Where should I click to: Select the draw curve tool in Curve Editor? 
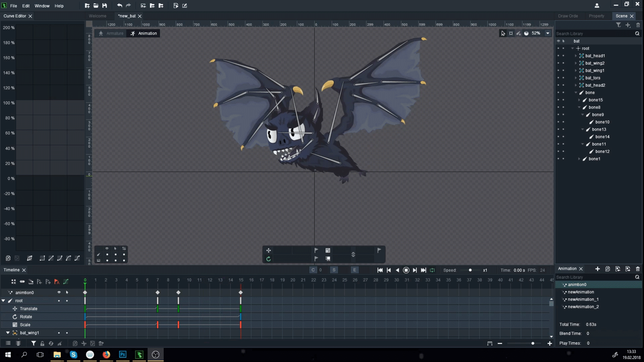tap(29, 258)
